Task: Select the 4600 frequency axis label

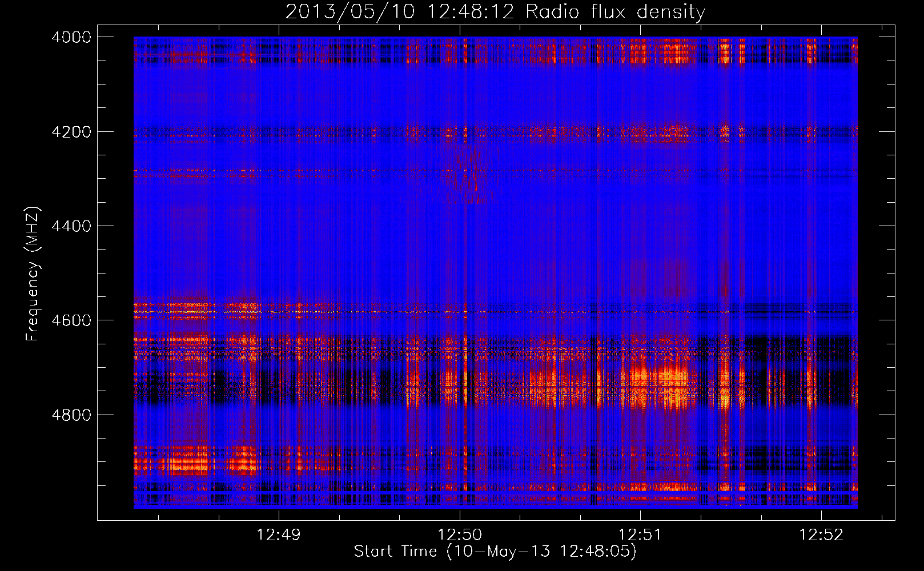Action: click(x=71, y=320)
